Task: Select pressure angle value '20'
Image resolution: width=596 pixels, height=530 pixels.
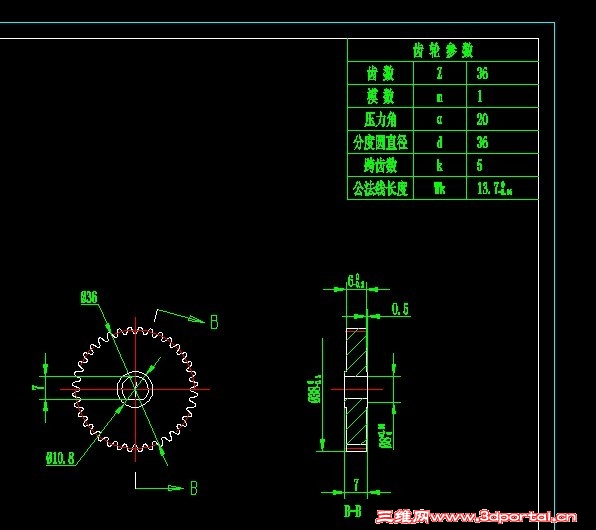Action: [x=482, y=119]
